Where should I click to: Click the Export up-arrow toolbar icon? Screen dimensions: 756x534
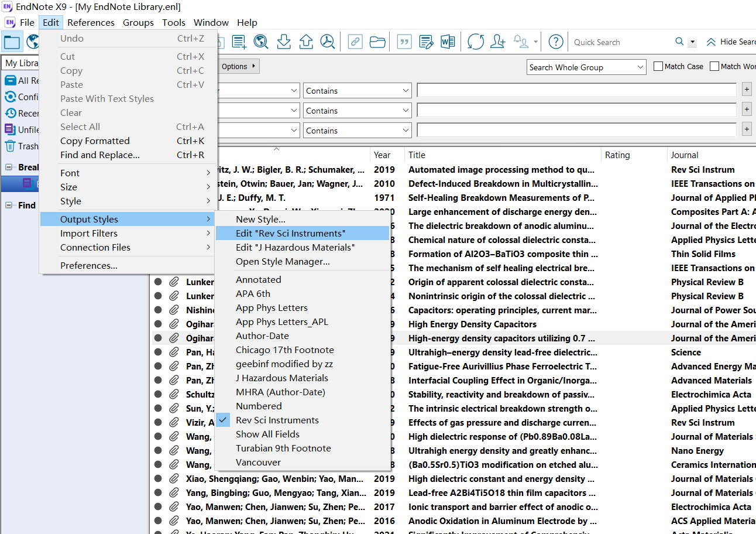[x=305, y=42]
